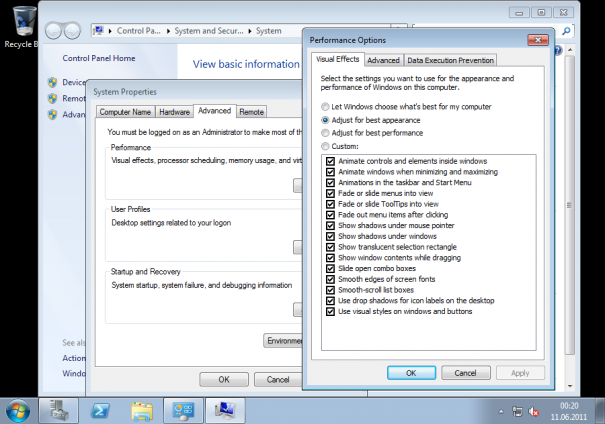Click OK in Performance Options

point(411,373)
